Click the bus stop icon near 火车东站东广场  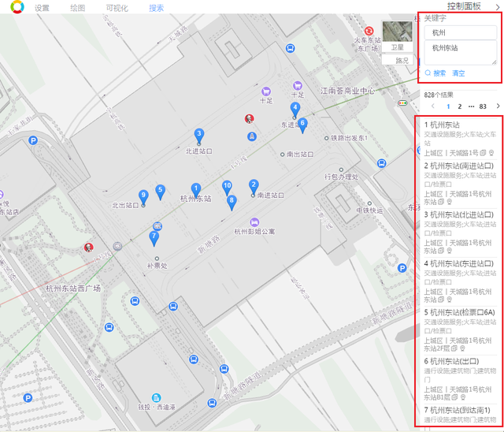291,48
